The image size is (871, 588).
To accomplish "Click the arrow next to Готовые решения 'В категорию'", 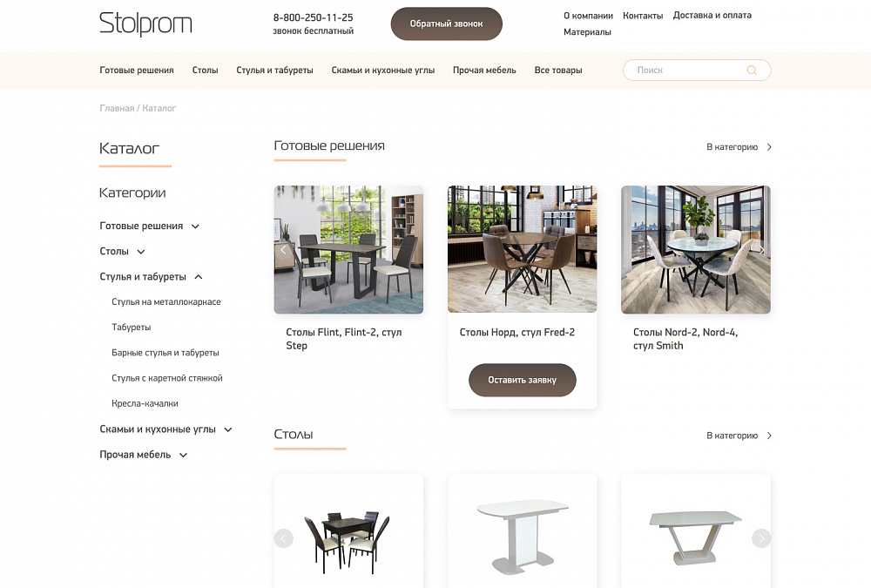I will coord(769,147).
